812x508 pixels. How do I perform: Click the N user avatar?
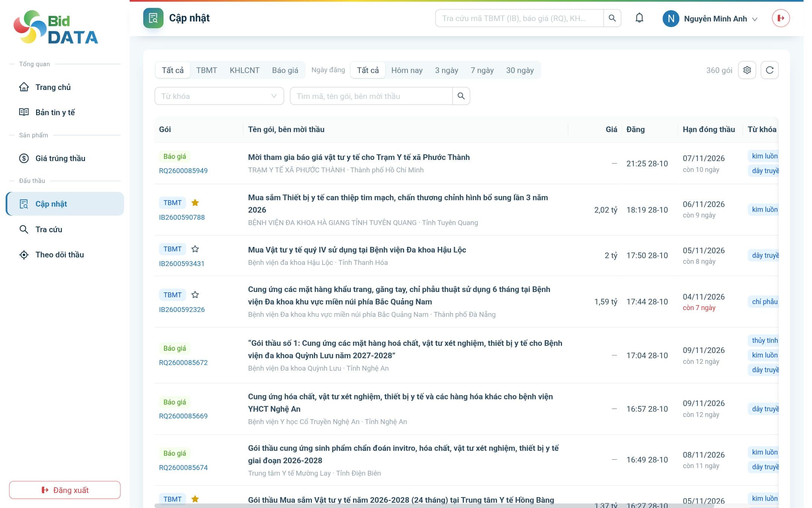click(x=671, y=18)
